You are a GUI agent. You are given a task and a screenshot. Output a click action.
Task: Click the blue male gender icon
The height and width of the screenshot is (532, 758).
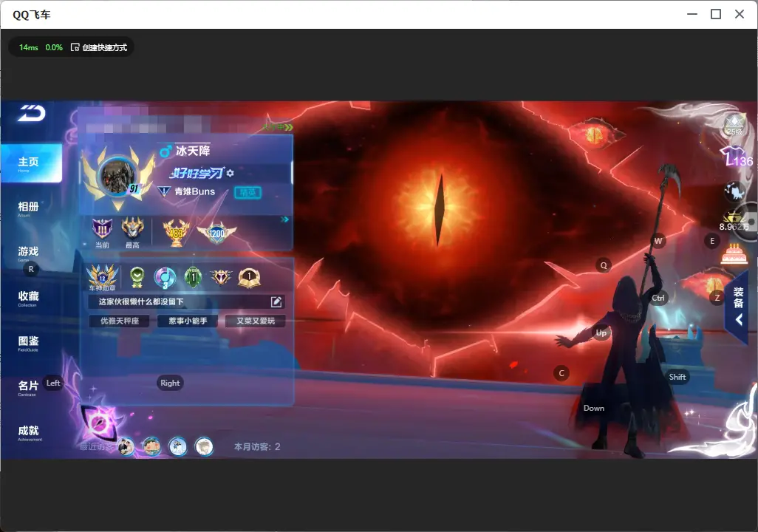click(165, 151)
